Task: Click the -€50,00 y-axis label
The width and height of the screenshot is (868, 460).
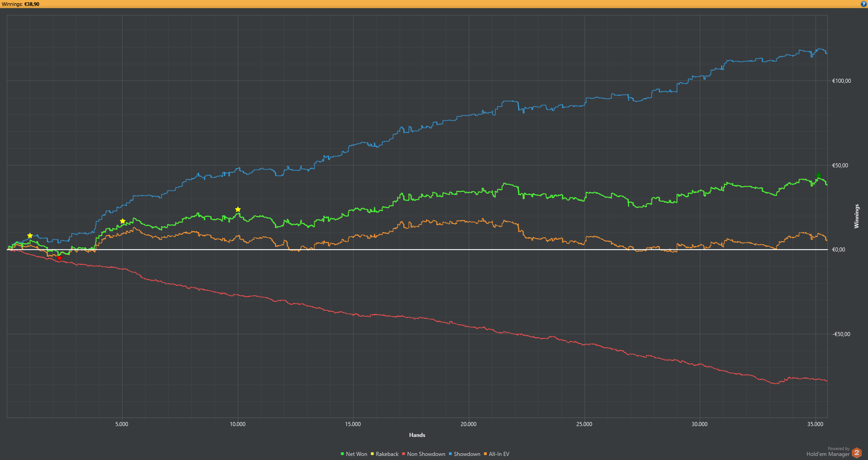Action: [x=841, y=334]
